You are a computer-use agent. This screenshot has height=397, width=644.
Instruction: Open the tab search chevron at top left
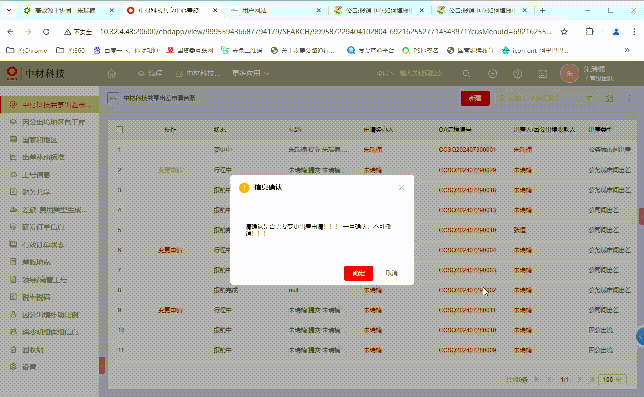click(x=9, y=11)
